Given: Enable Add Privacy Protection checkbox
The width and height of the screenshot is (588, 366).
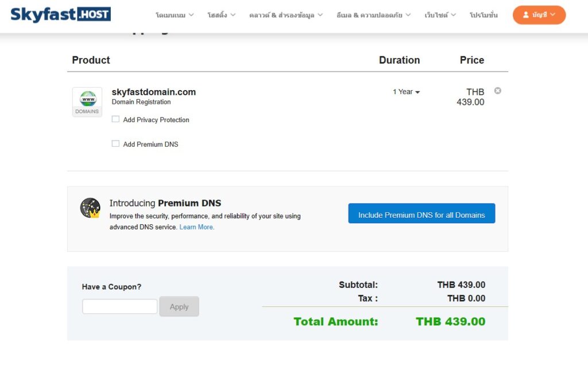Looking at the screenshot, I should coord(115,119).
